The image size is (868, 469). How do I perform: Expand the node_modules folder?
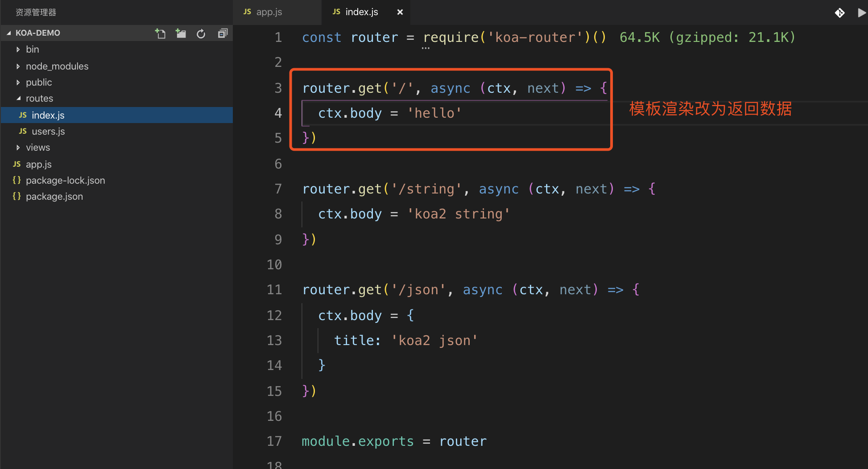[57, 66]
